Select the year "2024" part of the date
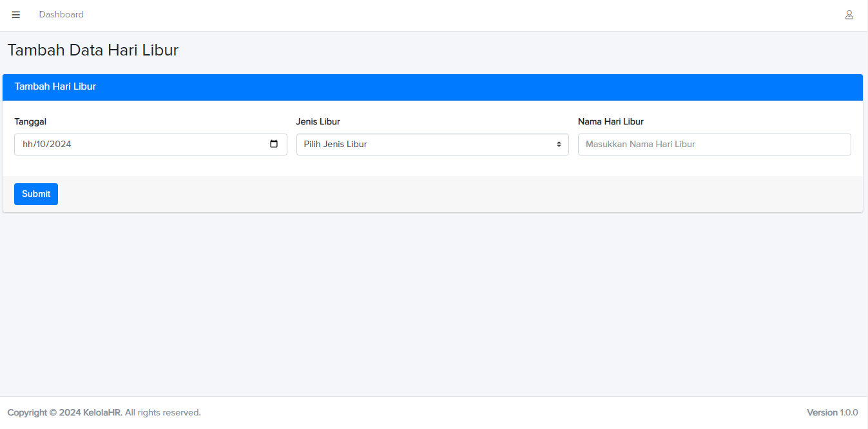This screenshot has height=429, width=868. point(61,145)
